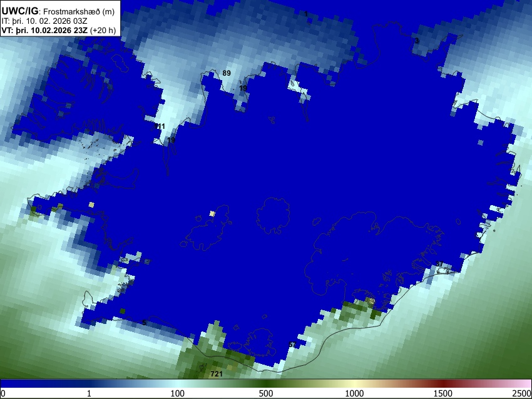Click the map value label "57"
Viewport: 532px width, 399px height.
(292, 345)
